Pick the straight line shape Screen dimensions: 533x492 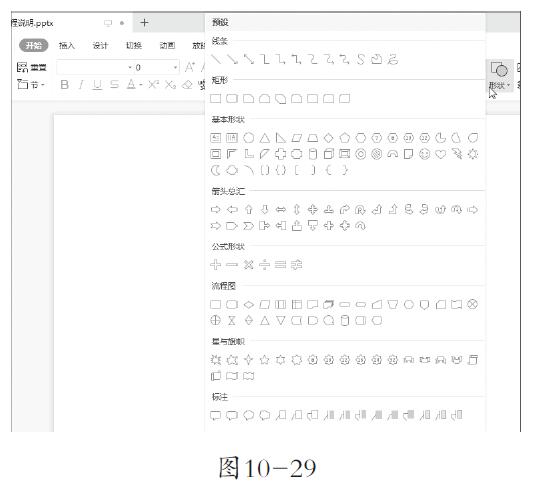216,59
